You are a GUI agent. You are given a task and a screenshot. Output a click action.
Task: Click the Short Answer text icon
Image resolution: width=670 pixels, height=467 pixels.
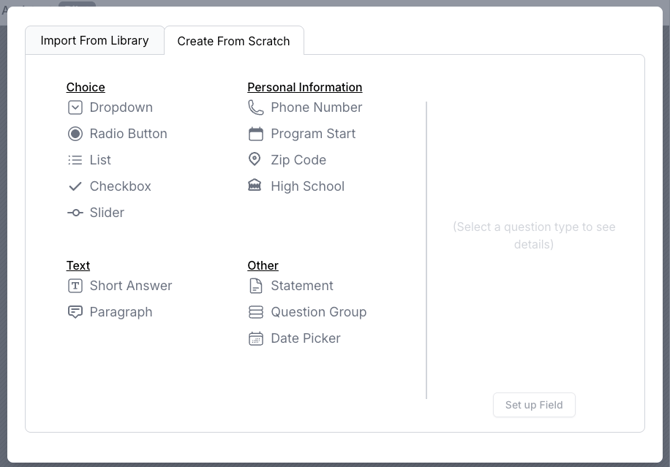coord(75,286)
